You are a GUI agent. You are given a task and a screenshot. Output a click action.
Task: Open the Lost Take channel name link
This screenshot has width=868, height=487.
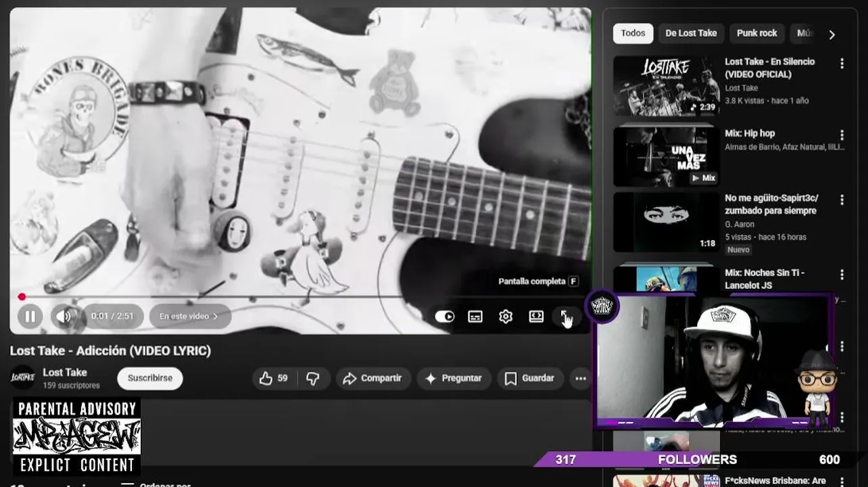tap(65, 372)
